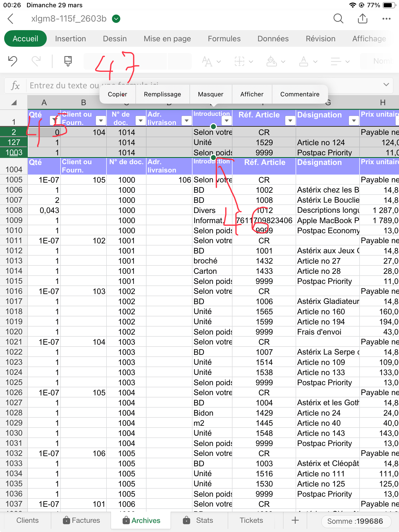Open the N° de doc. filter dropdown
This screenshot has width=399, height=532.
pyautogui.click(x=141, y=121)
